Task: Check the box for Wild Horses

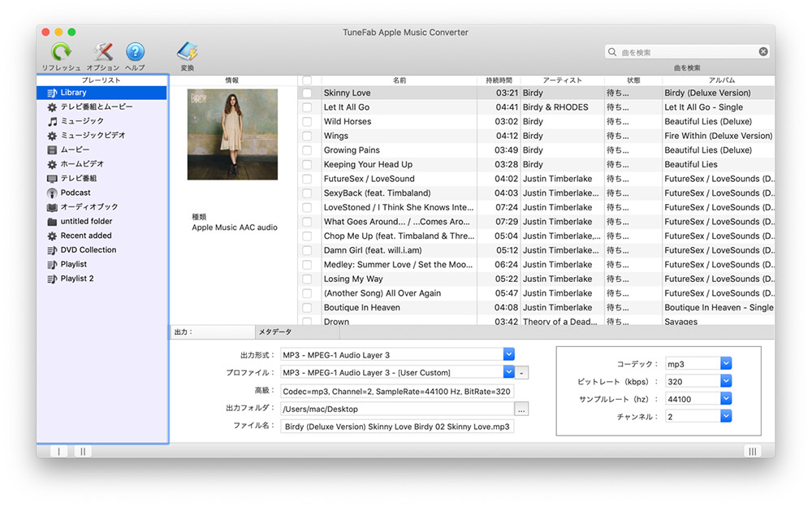Action: [307, 122]
